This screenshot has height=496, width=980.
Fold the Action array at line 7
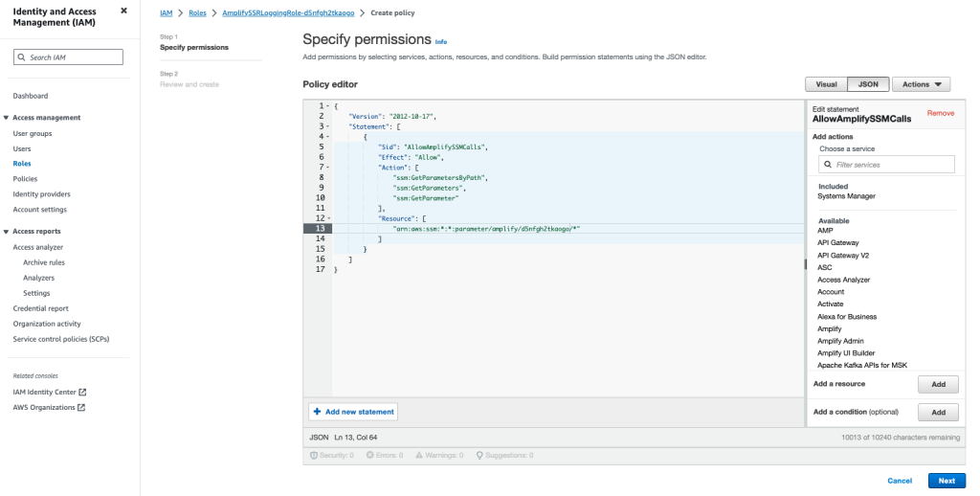coord(328,168)
